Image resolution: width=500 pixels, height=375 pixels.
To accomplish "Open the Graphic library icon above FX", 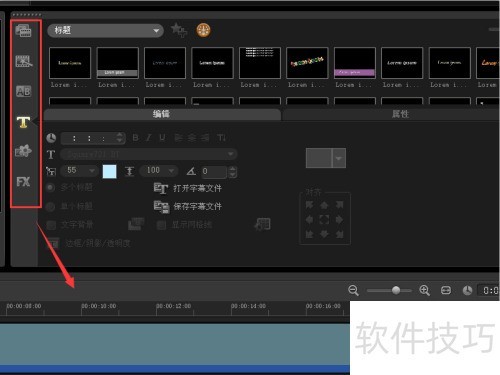I will [23, 151].
